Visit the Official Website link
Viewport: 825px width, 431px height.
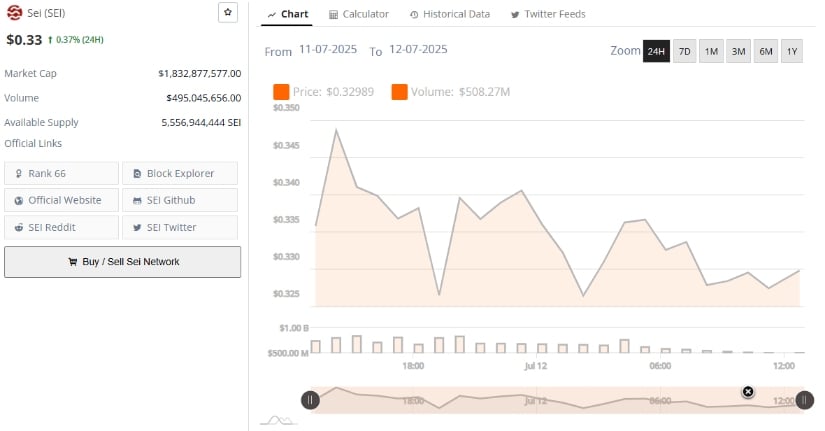click(x=62, y=200)
